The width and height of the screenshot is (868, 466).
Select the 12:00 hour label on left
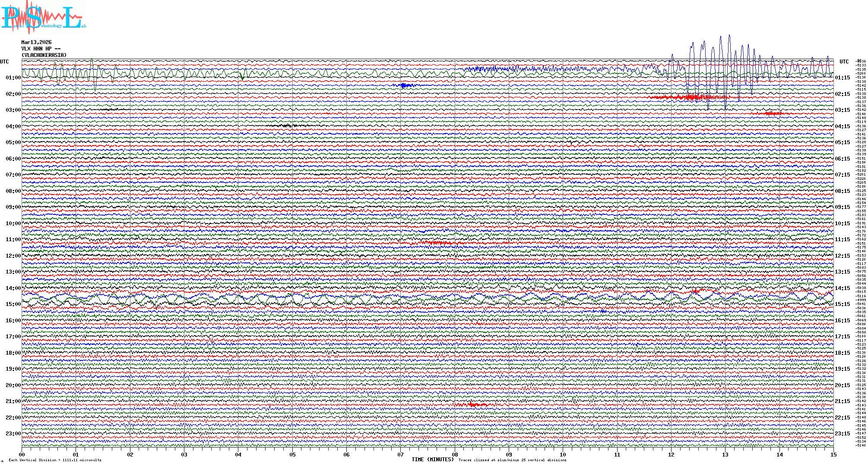[13, 256]
